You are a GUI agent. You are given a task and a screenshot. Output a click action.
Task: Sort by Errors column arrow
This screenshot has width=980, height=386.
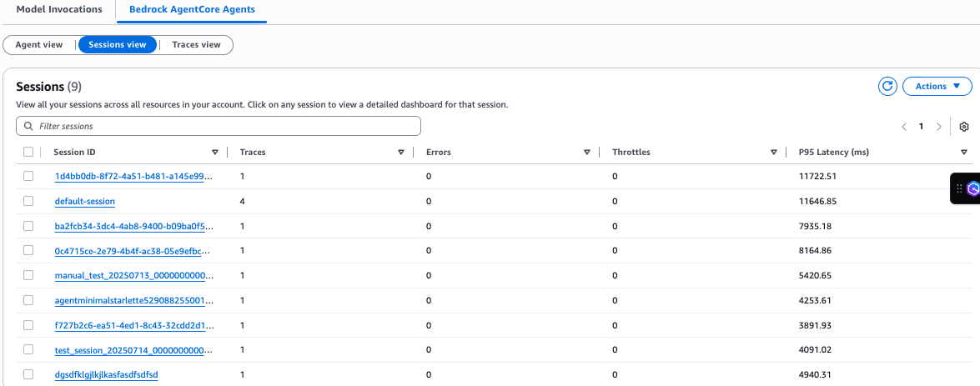click(587, 153)
